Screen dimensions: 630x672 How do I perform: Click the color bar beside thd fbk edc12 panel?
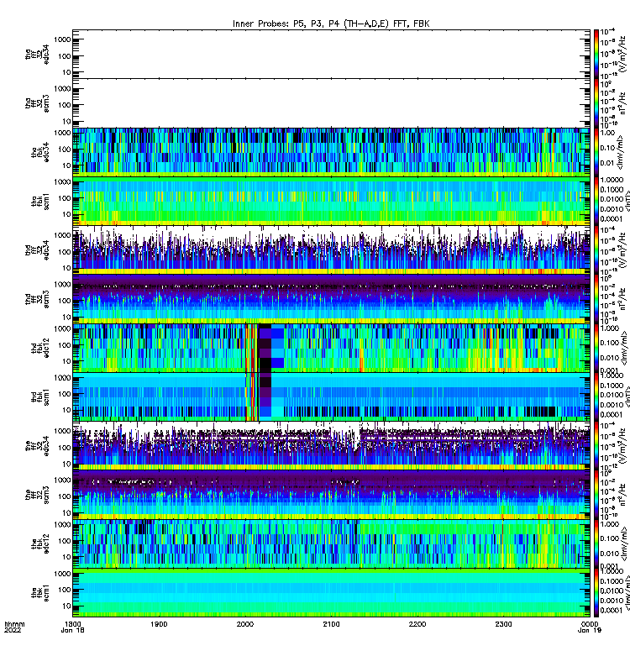tap(596, 348)
